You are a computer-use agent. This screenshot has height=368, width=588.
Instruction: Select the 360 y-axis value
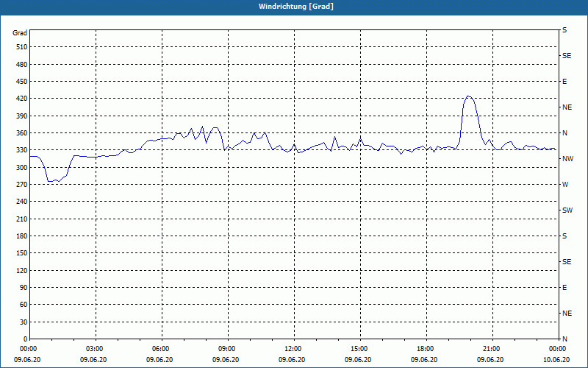coord(22,133)
